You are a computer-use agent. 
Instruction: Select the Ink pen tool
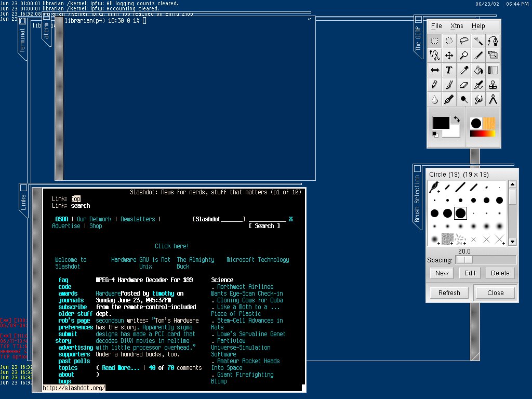[x=449, y=99]
